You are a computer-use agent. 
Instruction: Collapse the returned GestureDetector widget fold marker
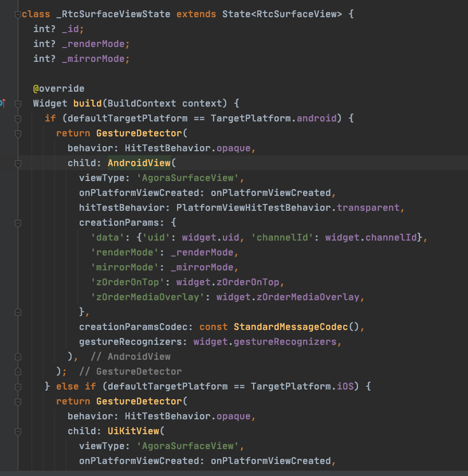[x=18, y=133]
